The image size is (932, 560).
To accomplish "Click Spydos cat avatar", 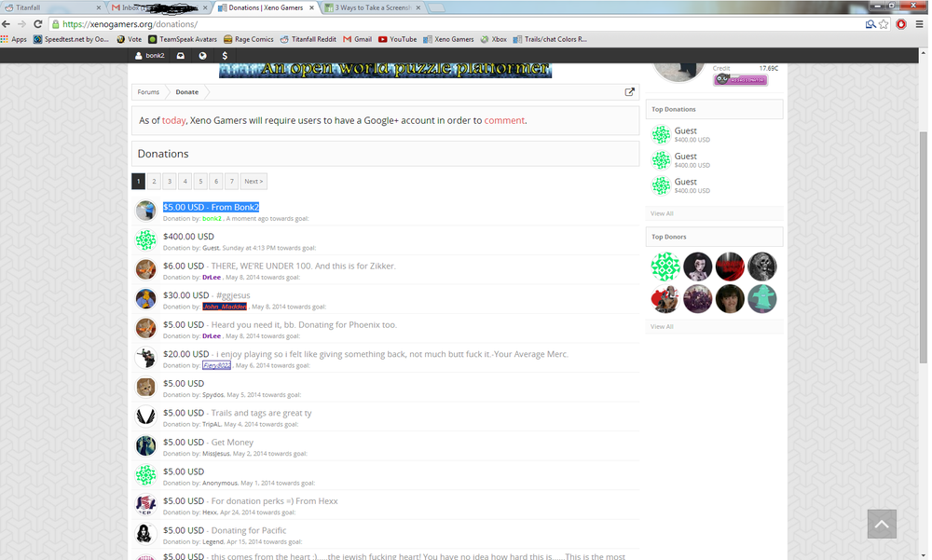I will pos(145,387).
